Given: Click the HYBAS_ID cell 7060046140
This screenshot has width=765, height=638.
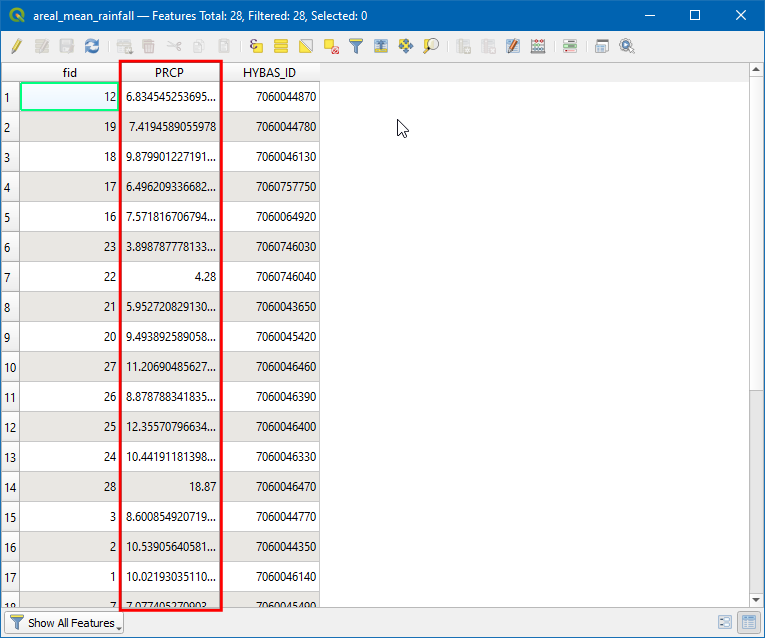Looking at the screenshot, I should (270, 577).
